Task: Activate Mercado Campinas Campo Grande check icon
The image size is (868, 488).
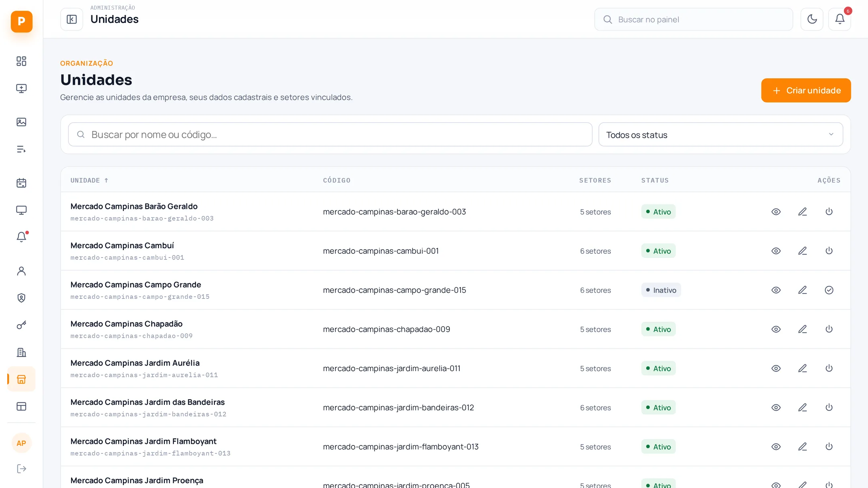Action: 829,290
